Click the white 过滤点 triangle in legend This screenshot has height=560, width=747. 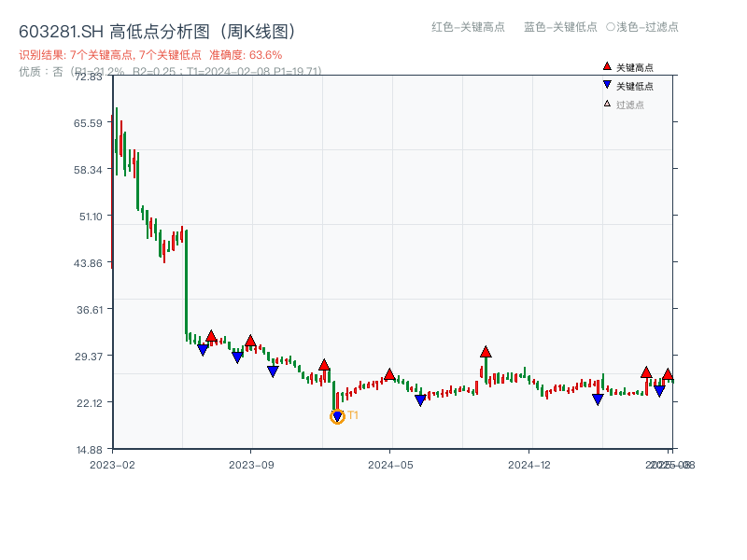pos(607,104)
